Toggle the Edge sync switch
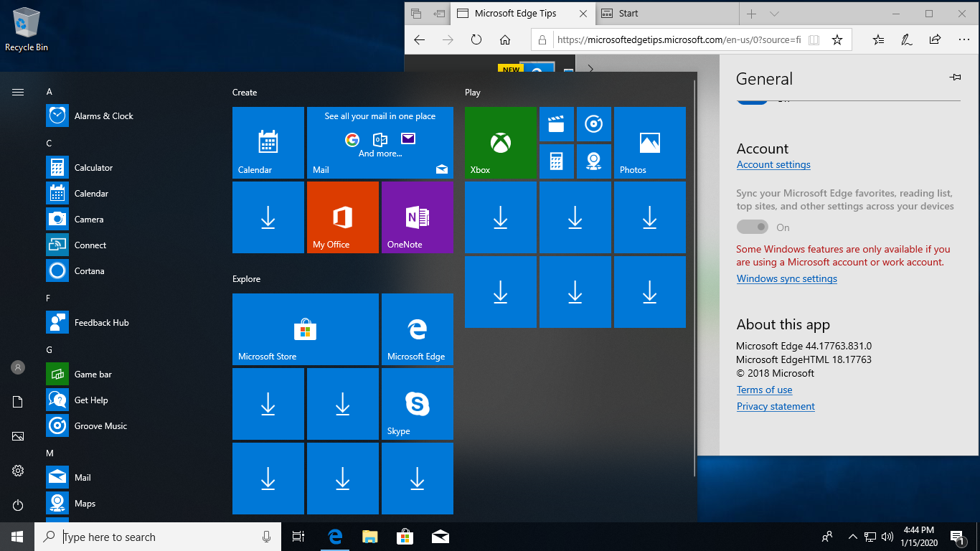Screen dimensions: 980x551 tap(753, 227)
